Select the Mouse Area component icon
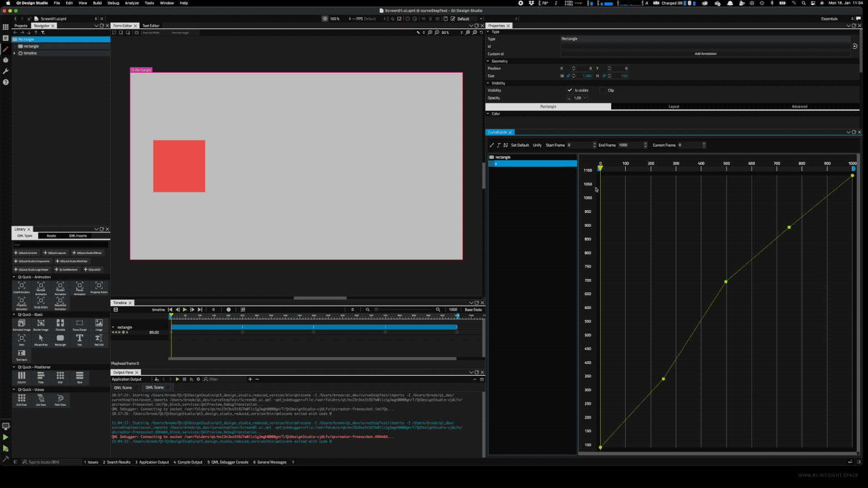 coord(41,339)
